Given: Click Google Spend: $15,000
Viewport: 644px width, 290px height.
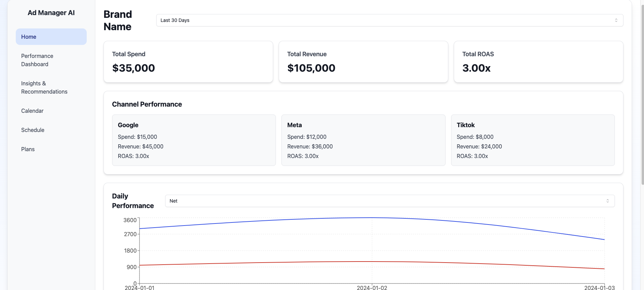Looking at the screenshot, I should pyautogui.click(x=137, y=137).
